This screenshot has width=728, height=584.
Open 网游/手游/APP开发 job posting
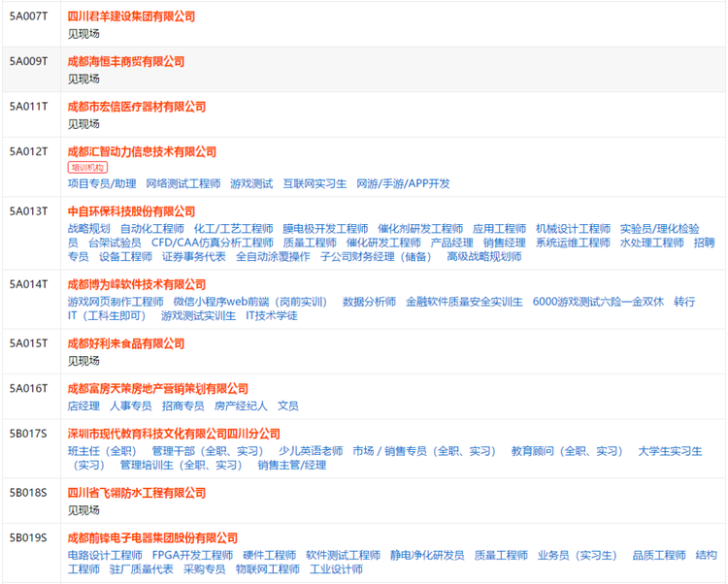(x=403, y=183)
